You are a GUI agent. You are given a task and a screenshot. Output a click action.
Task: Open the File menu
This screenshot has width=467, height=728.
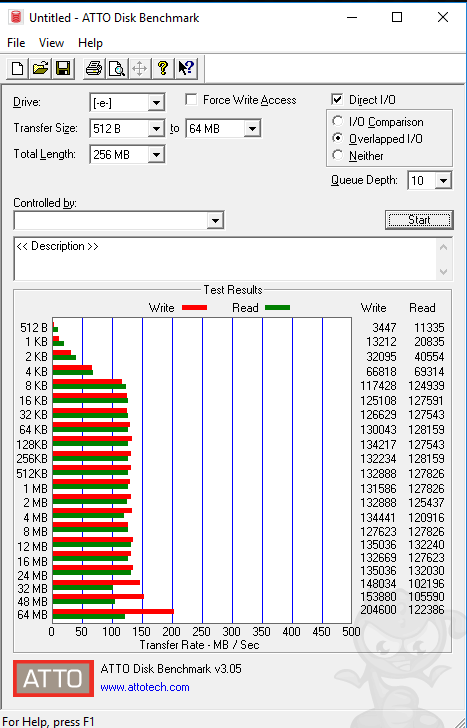coord(16,43)
